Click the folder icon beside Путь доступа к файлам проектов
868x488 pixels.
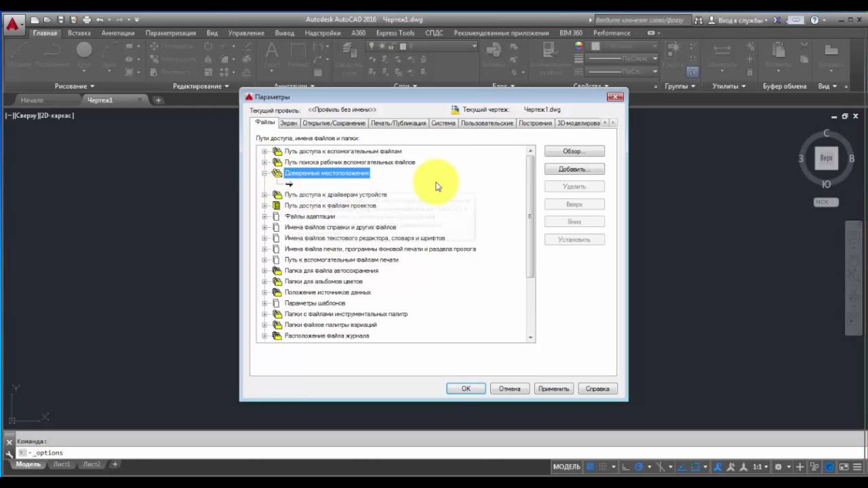click(277, 205)
